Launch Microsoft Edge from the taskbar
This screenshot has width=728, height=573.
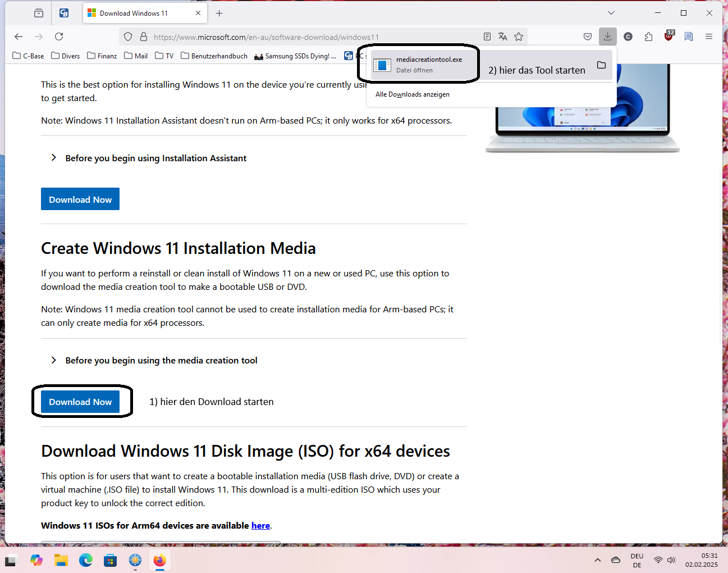point(86,560)
